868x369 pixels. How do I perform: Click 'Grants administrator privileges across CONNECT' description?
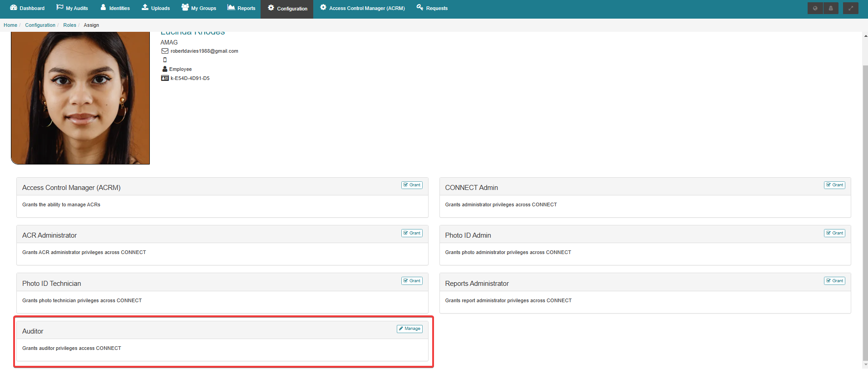[501, 204]
